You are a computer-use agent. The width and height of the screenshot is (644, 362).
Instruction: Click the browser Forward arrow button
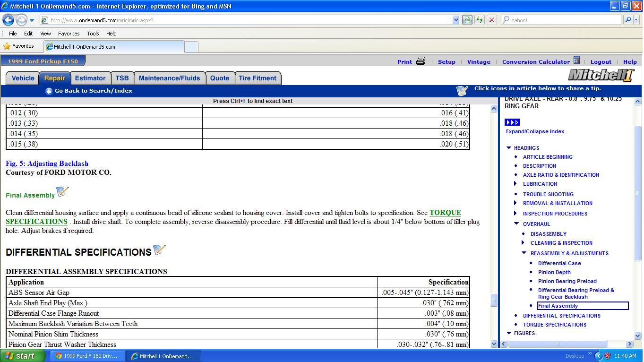(x=21, y=20)
